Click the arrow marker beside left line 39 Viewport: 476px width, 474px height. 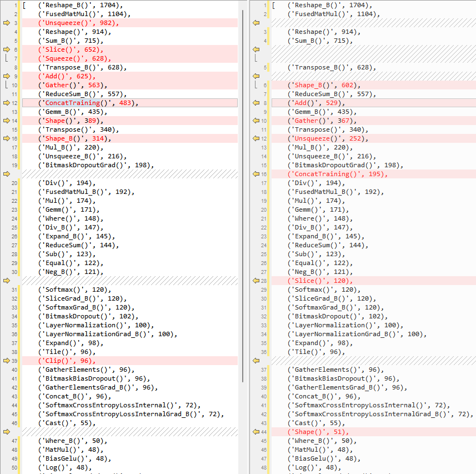pos(6,361)
